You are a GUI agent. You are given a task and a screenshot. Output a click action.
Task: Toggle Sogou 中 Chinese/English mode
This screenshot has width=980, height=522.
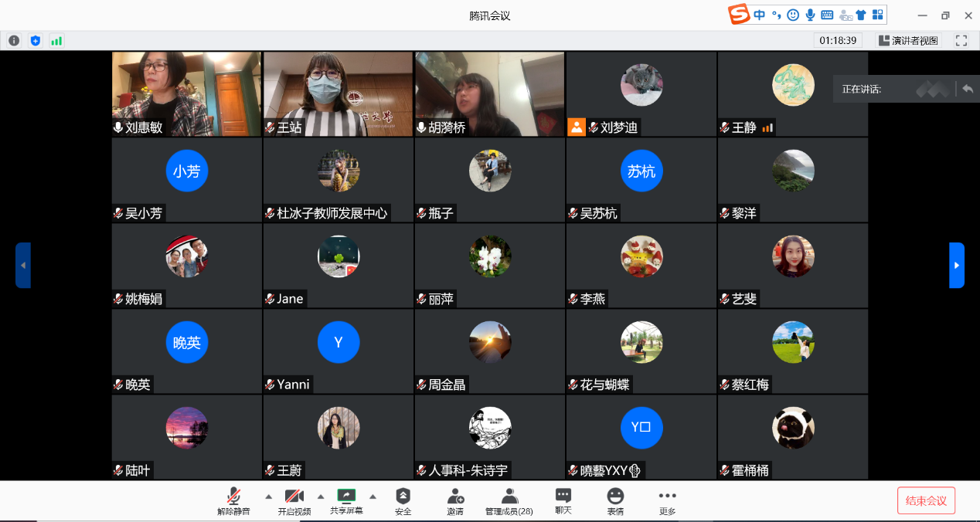pyautogui.click(x=761, y=15)
